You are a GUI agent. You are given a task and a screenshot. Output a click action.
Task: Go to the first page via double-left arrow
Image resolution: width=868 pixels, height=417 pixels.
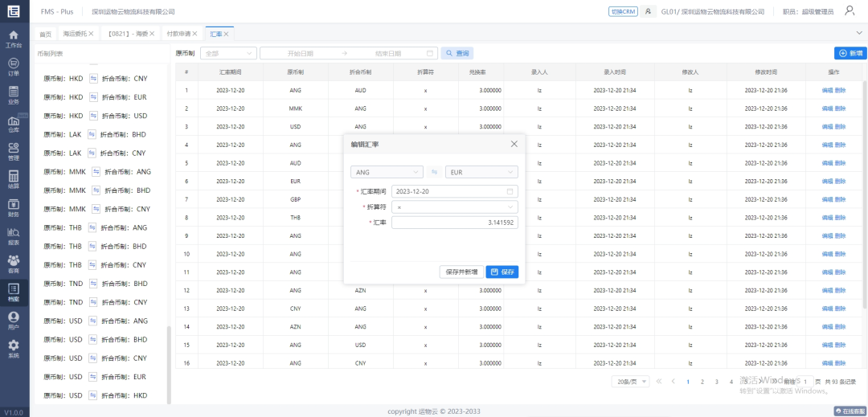659,381
